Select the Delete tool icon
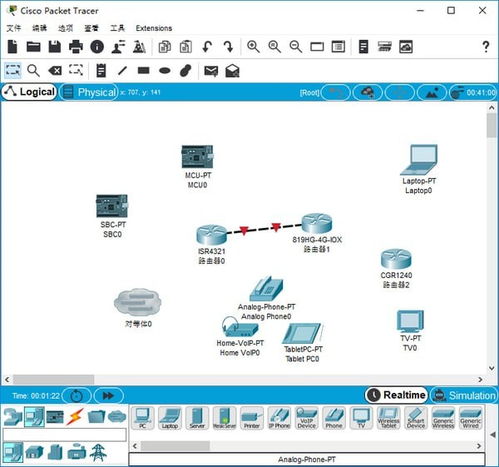This screenshot has height=467, width=499. pyautogui.click(x=55, y=71)
